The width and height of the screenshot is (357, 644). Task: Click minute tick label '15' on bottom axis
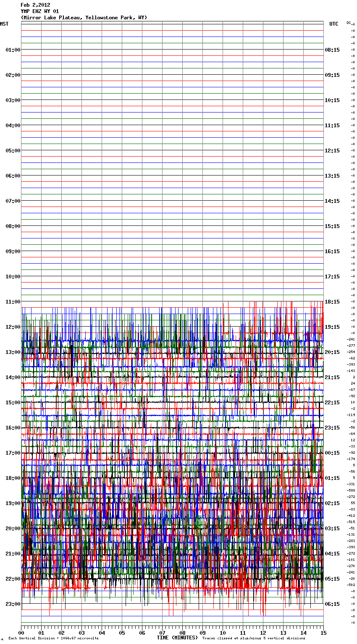[x=323, y=633]
